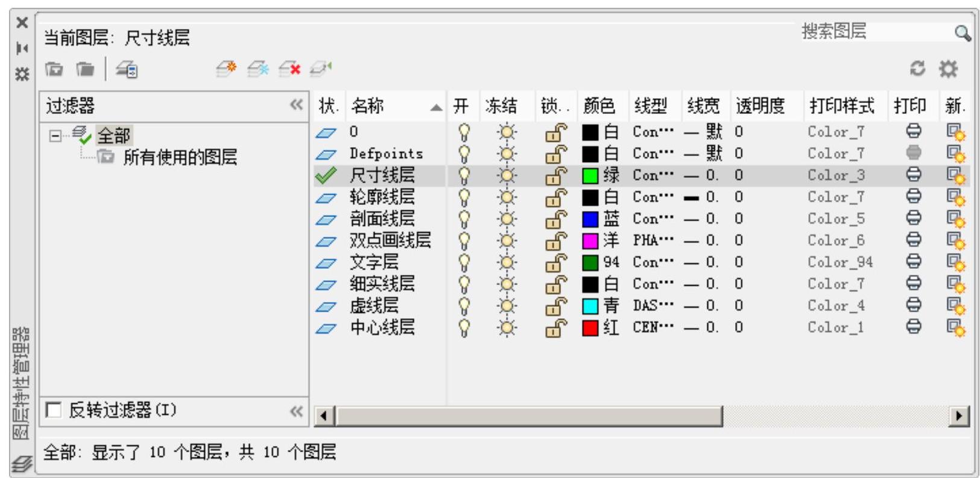
Task: Click the 搜索图层 search field
Action: click(874, 32)
